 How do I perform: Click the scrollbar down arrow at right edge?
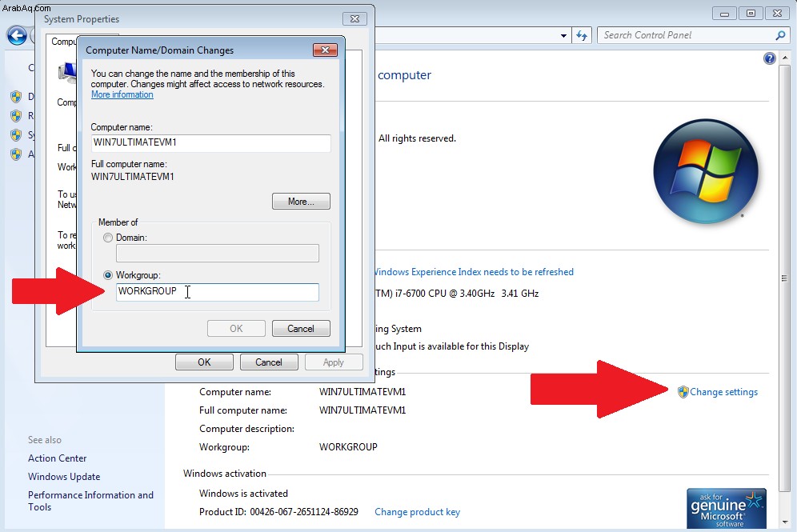[x=785, y=522]
